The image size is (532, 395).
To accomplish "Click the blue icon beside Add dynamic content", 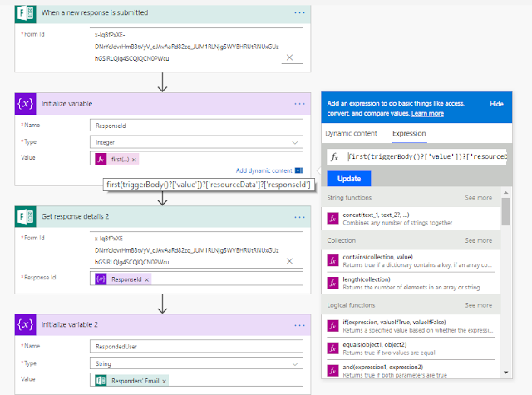I will (x=298, y=170).
